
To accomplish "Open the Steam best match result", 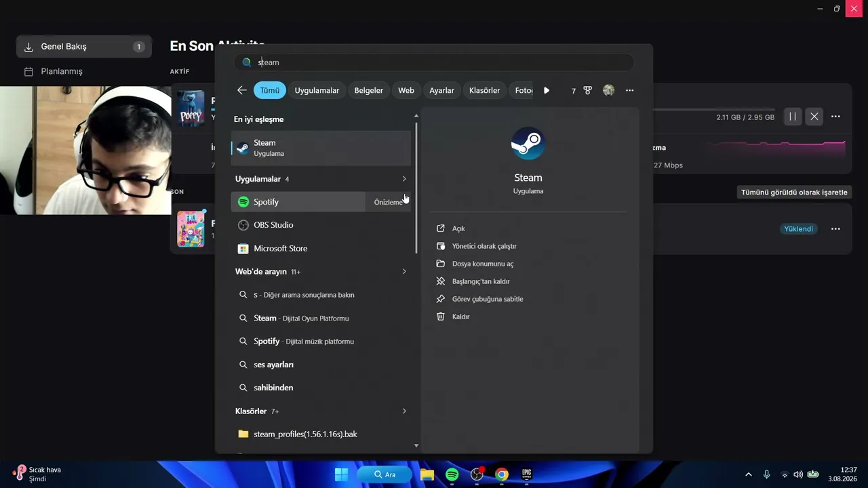I will (x=321, y=148).
